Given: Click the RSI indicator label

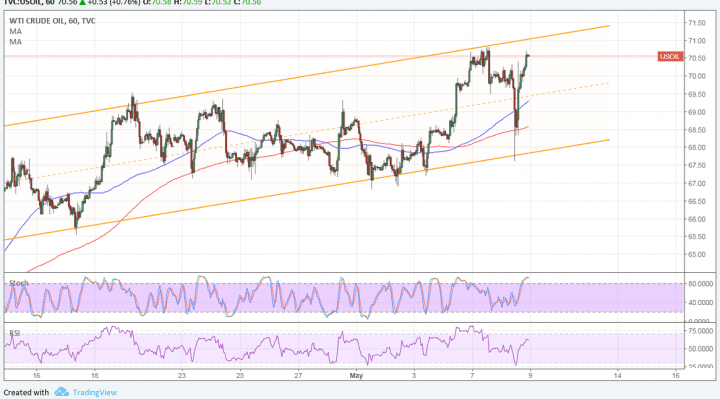Looking at the screenshot, I should (14, 333).
